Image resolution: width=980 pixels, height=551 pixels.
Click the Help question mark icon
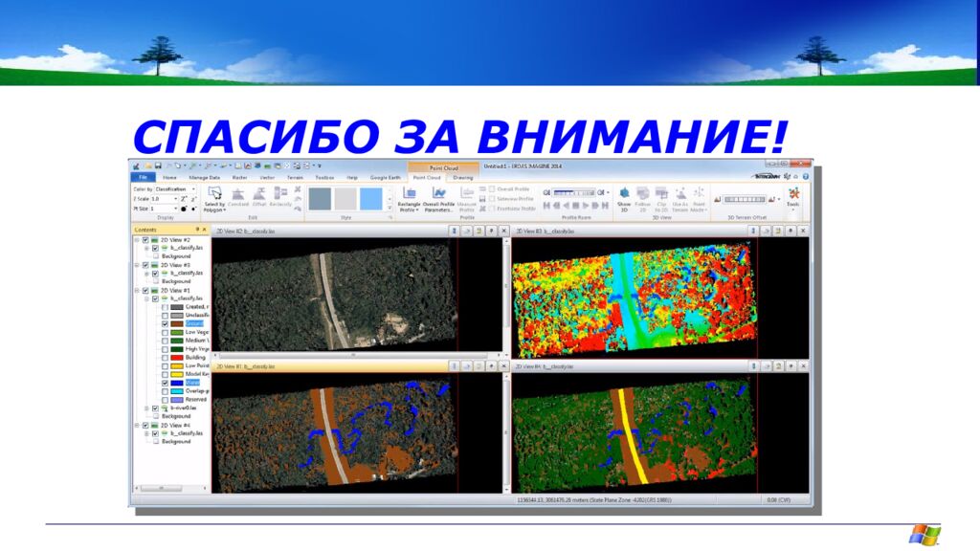[x=806, y=177]
